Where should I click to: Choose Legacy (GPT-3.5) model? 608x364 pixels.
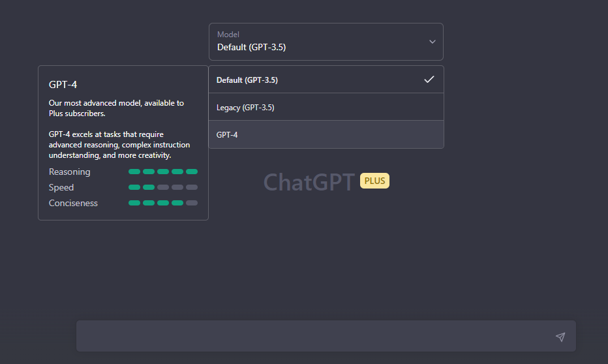326,107
